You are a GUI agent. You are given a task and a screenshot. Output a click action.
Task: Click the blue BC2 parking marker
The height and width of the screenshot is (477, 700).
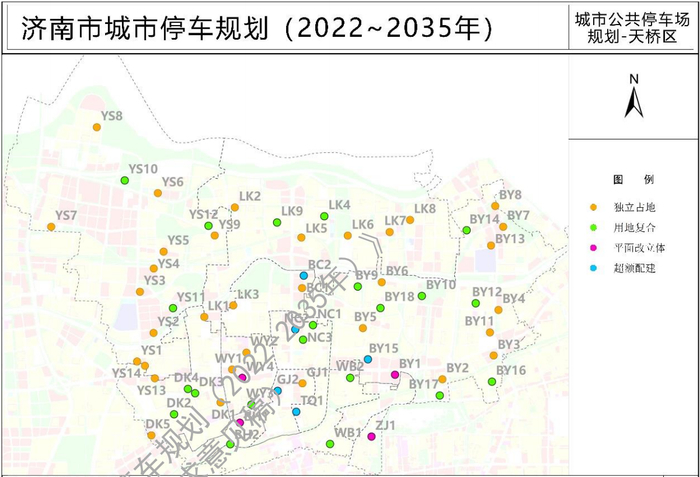click(x=304, y=276)
